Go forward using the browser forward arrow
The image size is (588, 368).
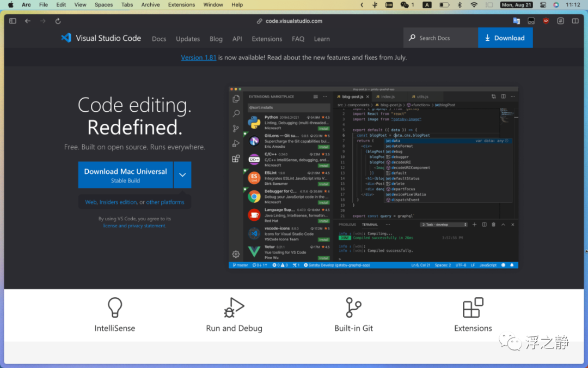click(x=43, y=21)
